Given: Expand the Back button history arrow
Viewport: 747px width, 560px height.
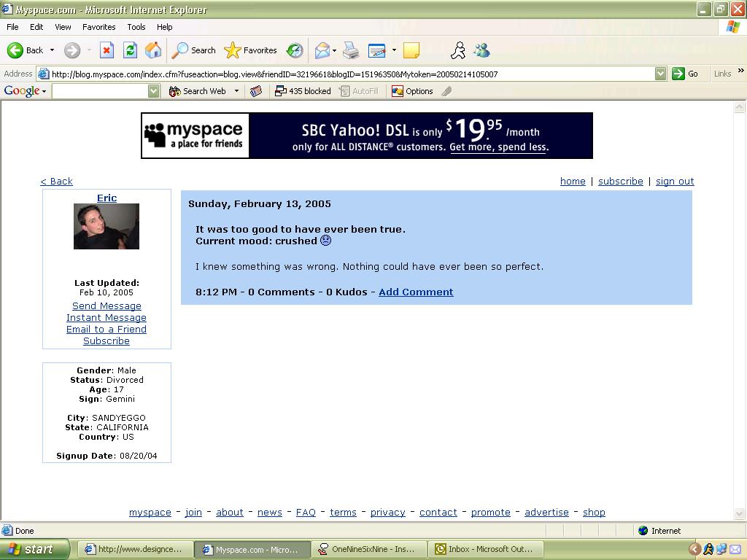Looking at the screenshot, I should pyautogui.click(x=52, y=50).
